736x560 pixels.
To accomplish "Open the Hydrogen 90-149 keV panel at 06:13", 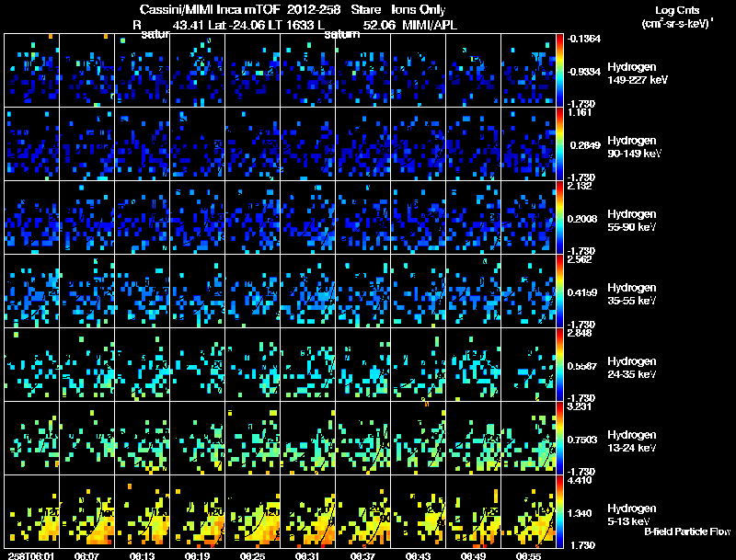I will click(143, 143).
